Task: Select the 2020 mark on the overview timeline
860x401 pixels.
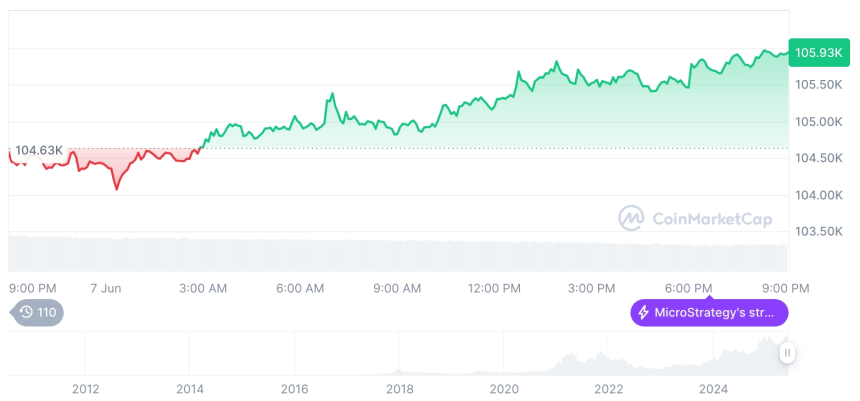Action: 504,389
